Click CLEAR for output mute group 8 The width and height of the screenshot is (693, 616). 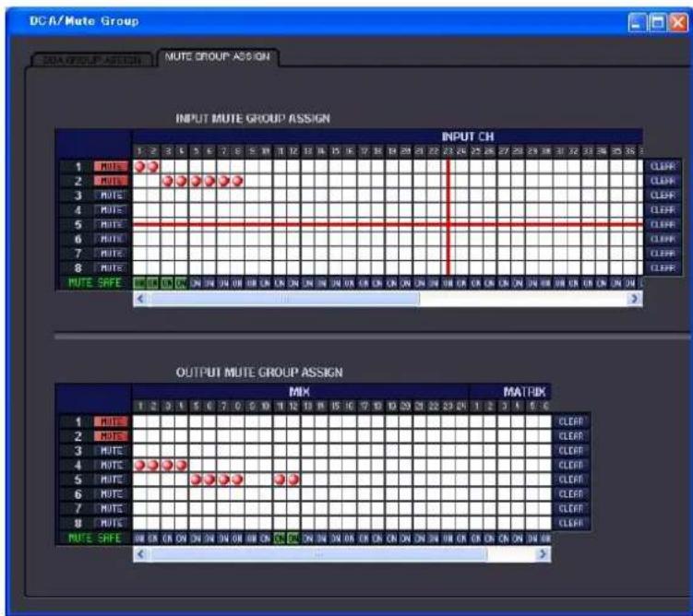[571, 523]
